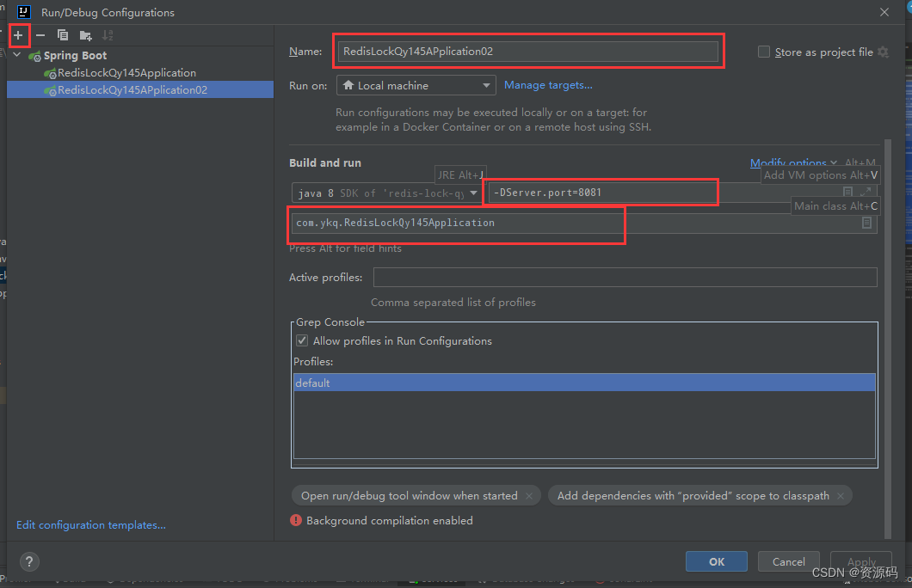Select RedisLockQy145APplication02 configuration
This screenshot has height=588, width=912.
(x=139, y=89)
